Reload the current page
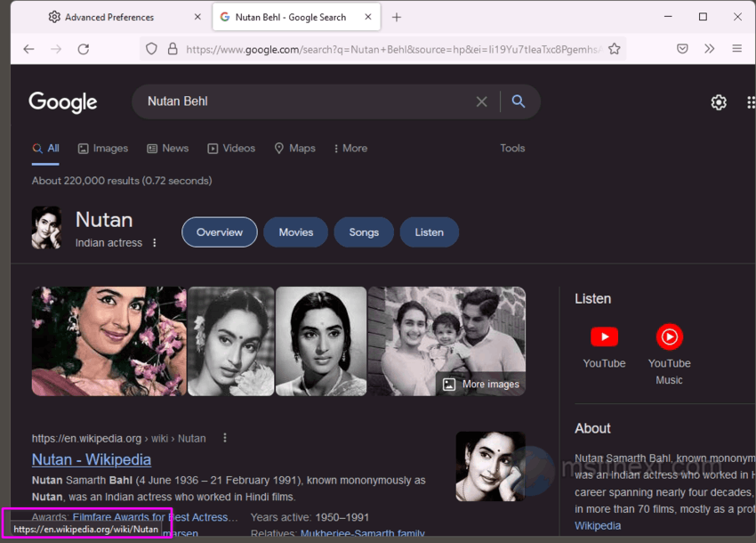Viewport: 756px width, 543px height. [84, 49]
